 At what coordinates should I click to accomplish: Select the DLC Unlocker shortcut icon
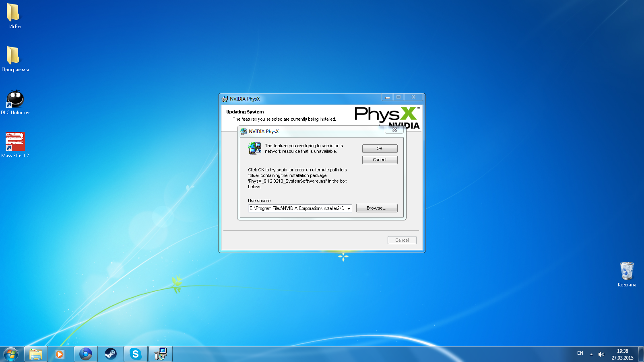tap(15, 102)
